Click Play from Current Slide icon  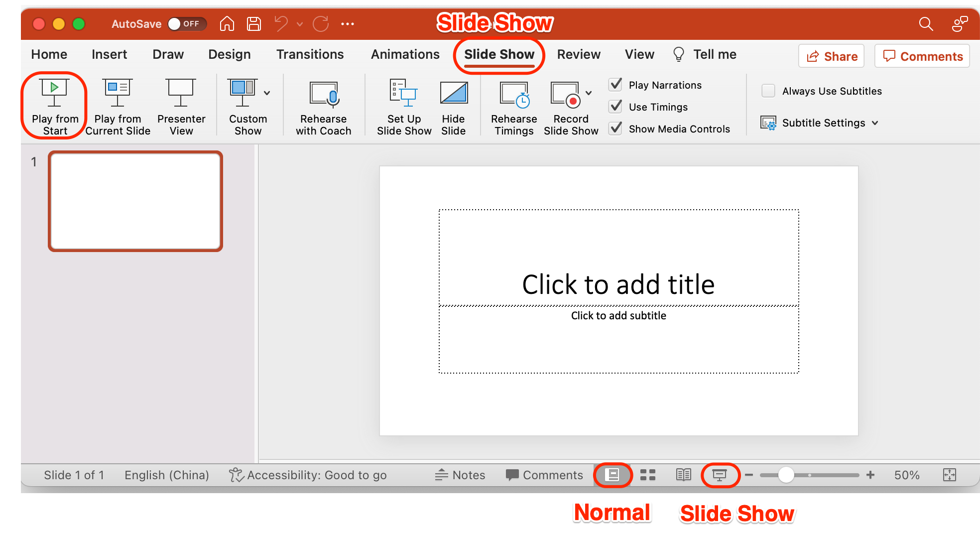coord(118,93)
